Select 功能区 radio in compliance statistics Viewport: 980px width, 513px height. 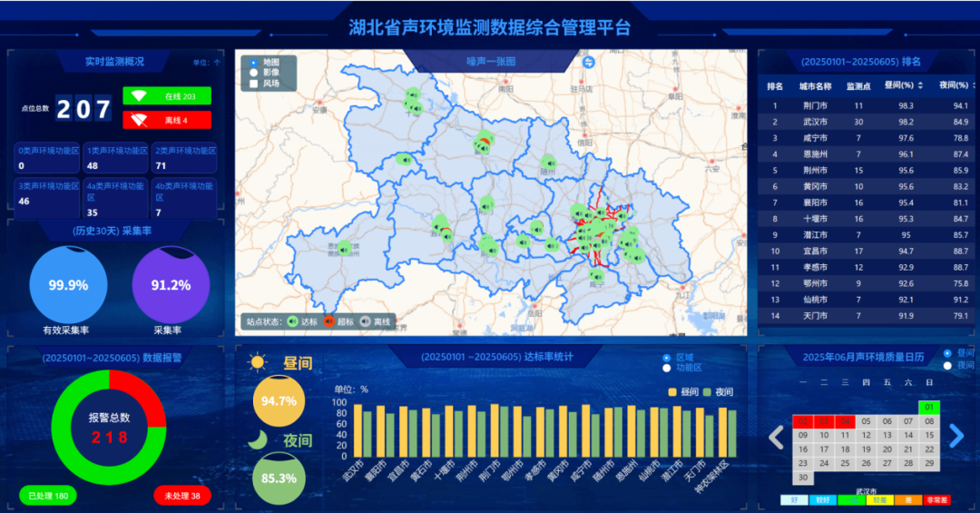click(667, 368)
